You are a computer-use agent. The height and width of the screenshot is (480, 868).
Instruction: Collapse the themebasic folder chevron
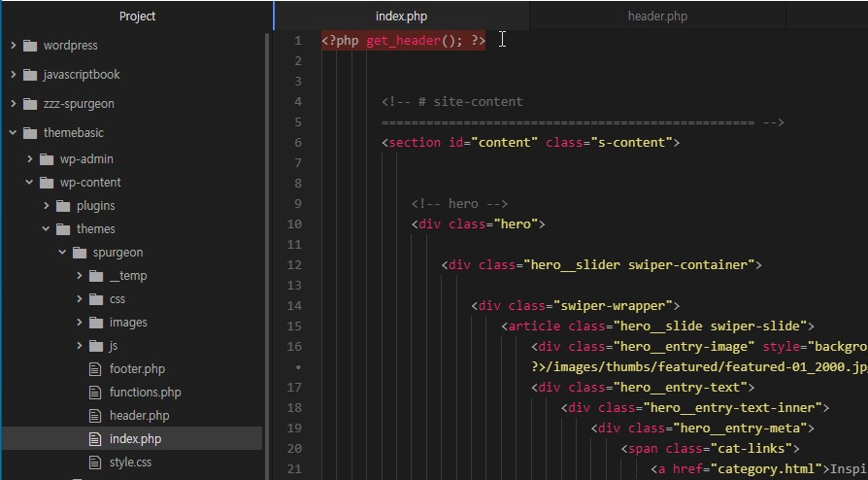pyautogui.click(x=14, y=132)
